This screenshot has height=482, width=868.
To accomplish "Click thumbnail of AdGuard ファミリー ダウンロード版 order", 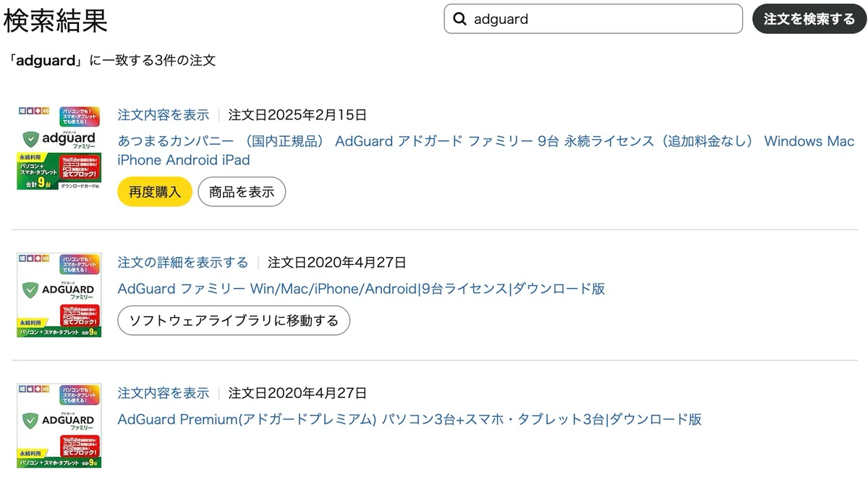I will 59,295.
